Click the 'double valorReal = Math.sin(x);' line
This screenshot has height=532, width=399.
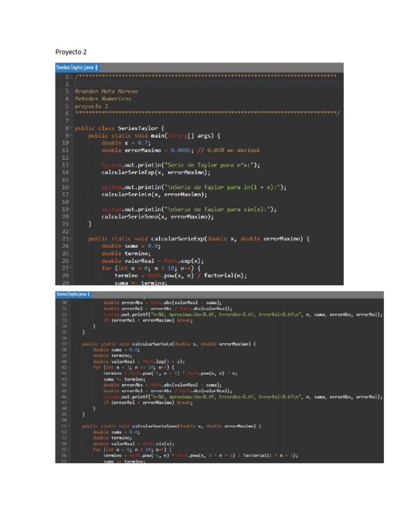[134, 444]
